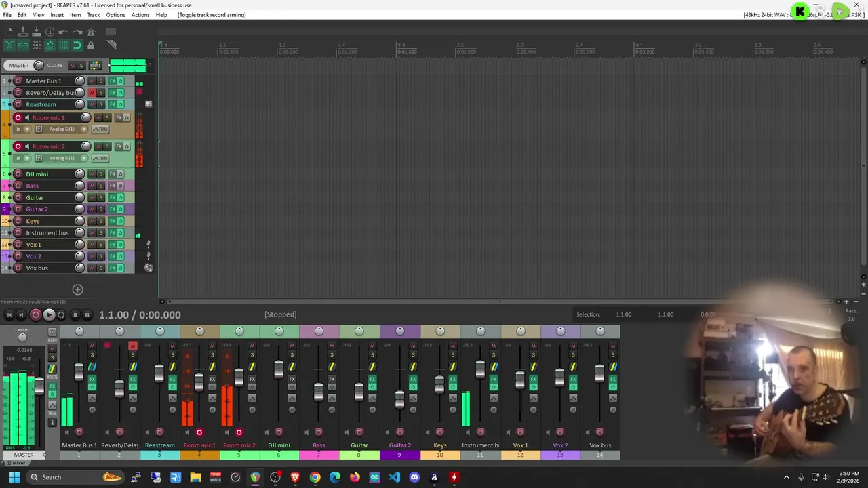Arm Guitar track in the mixer
868x488 pixels.
pos(359,432)
